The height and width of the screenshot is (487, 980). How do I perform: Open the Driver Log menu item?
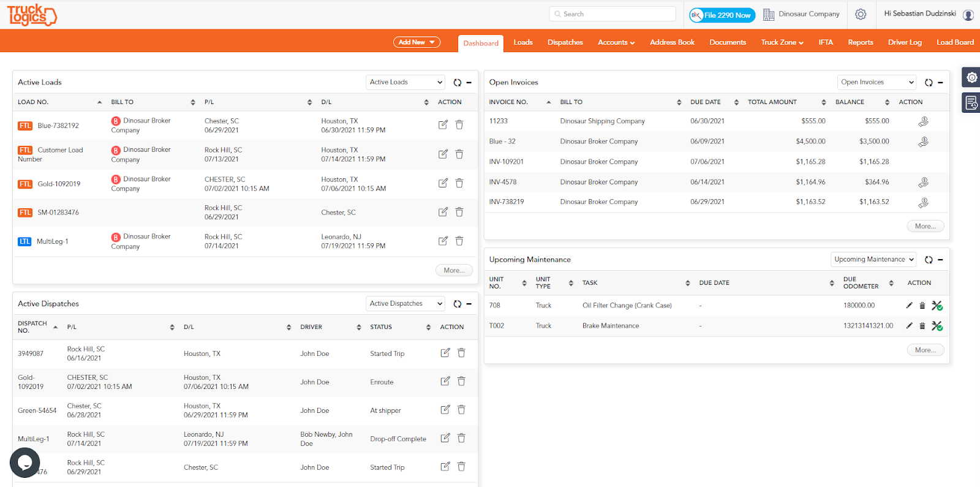click(905, 42)
